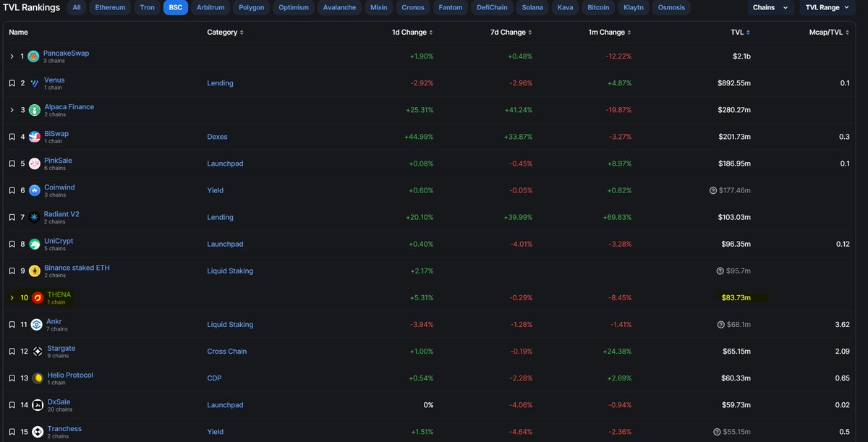
Task: Click the Alpaca Finance logo icon
Action: coord(35,110)
